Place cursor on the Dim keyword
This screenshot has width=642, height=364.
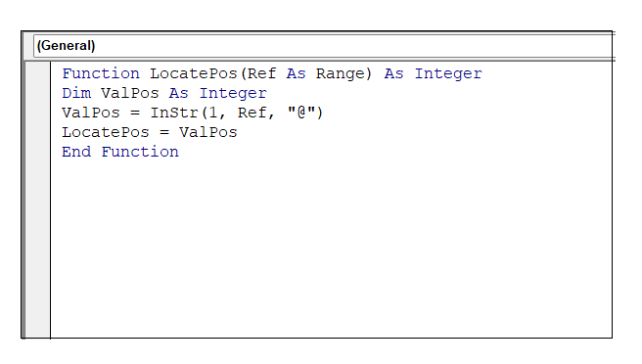(76, 93)
